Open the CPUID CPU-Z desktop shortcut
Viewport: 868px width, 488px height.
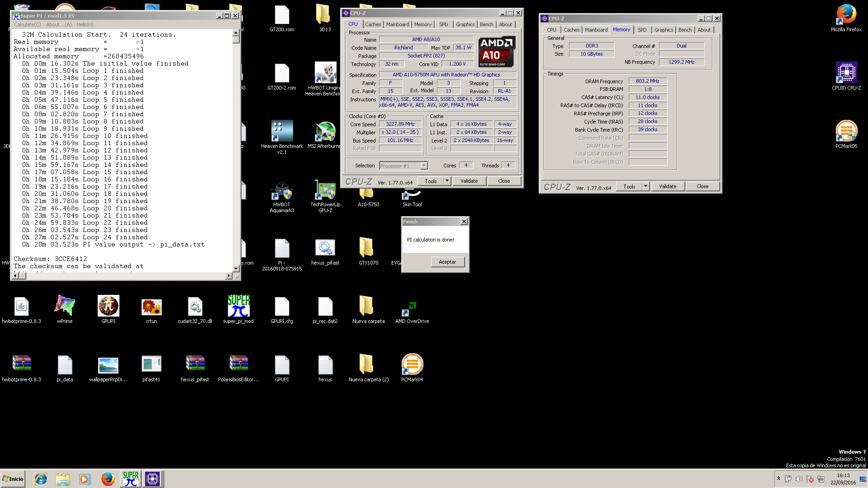click(846, 76)
